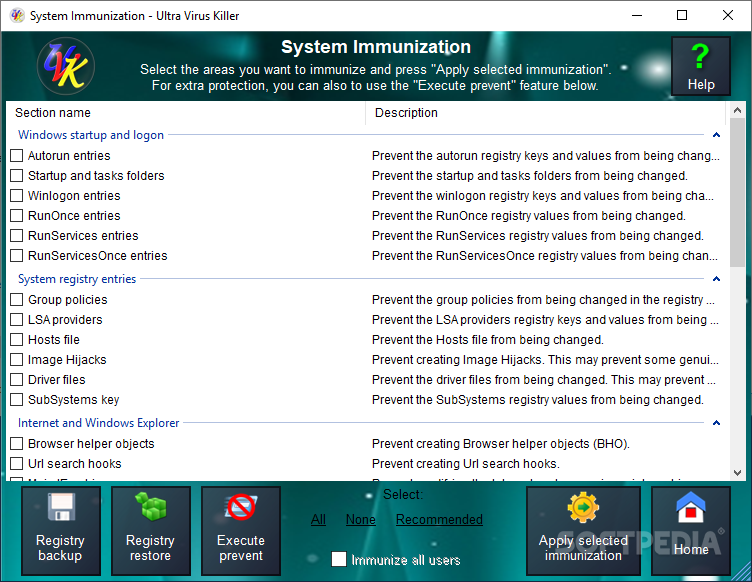Open Registry backup floppy disk button
Screen dimensions: 752x582
[60, 530]
